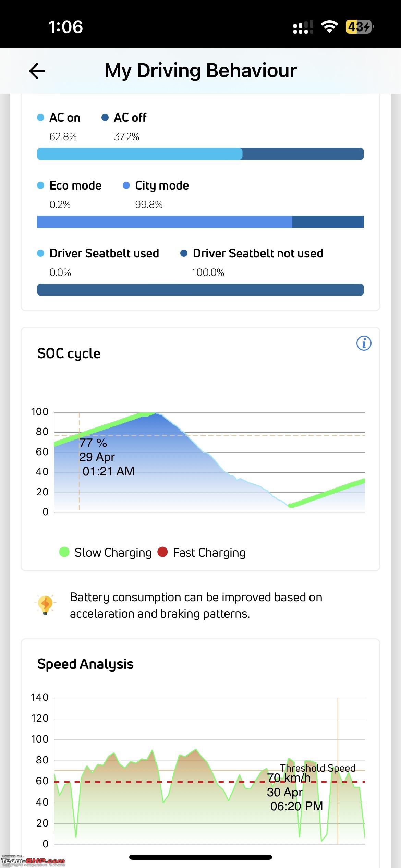Select the AC off legend item
The width and height of the screenshot is (401, 868).
(124, 118)
